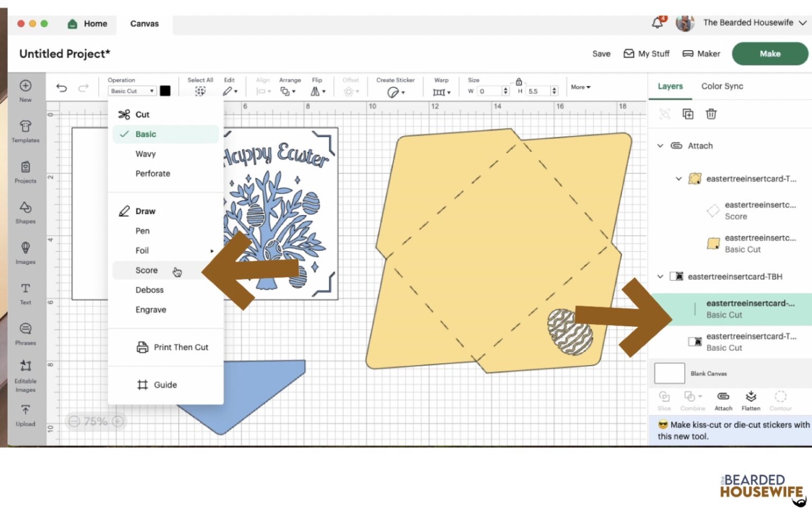
Task: Collapse the eastertreeinsertcard-TBH group
Action: point(660,277)
